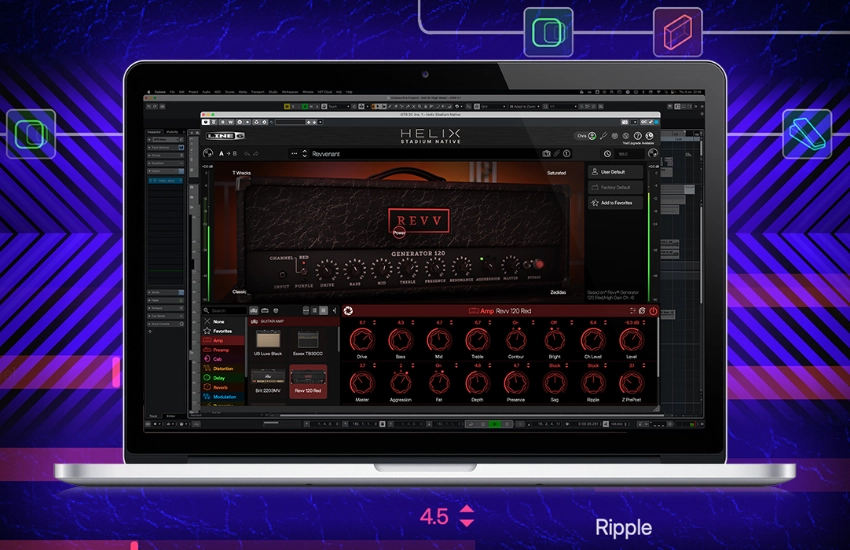Click the Presence knob
Screen dimensions: 850x550
click(516, 383)
